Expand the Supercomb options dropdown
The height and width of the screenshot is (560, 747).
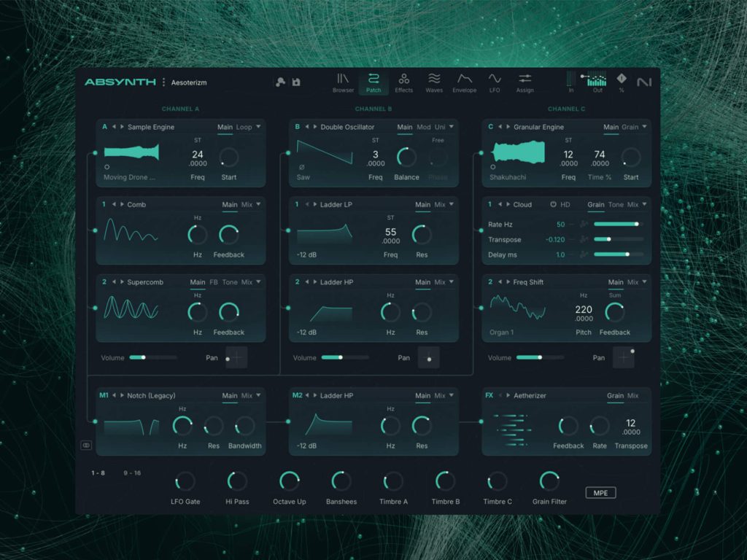(258, 282)
